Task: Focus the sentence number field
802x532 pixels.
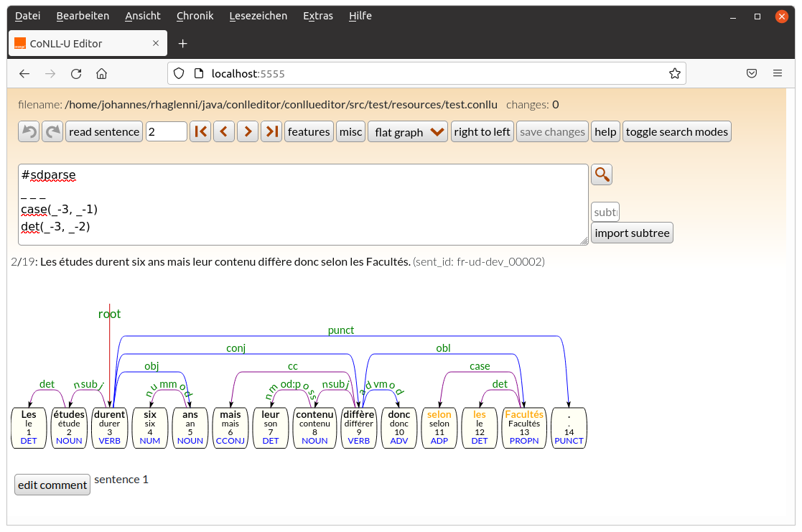Action: coord(167,132)
